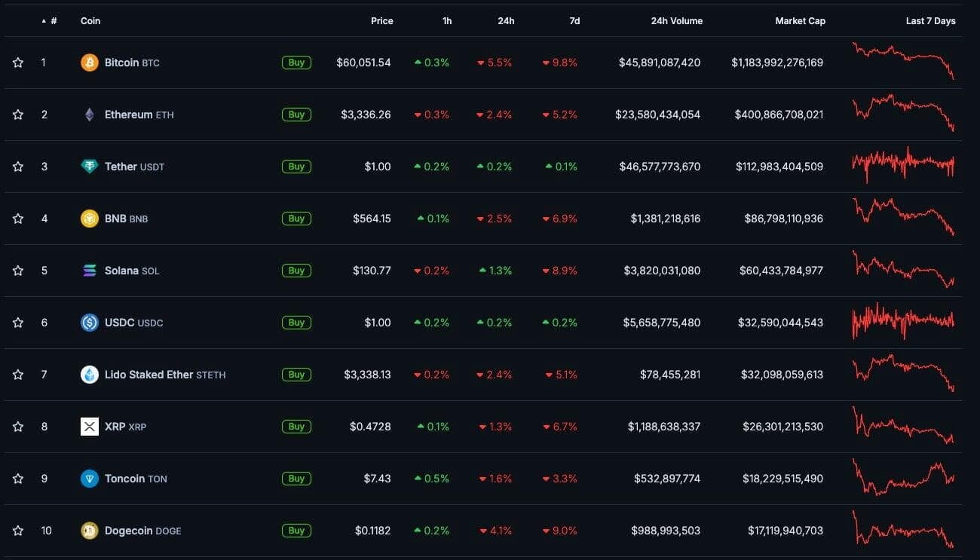Favorite Tether with the star
The width and height of the screenshot is (980, 560).
18,167
